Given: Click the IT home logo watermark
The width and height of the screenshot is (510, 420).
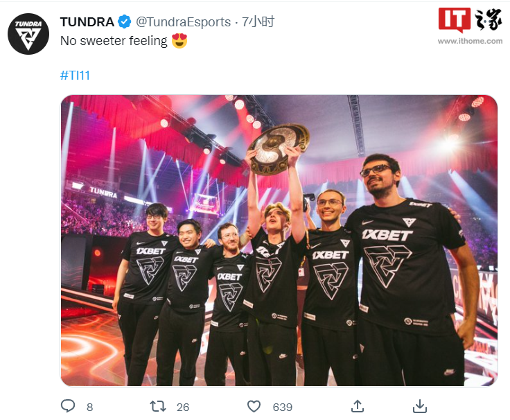Looking at the screenshot, I should coord(470,20).
